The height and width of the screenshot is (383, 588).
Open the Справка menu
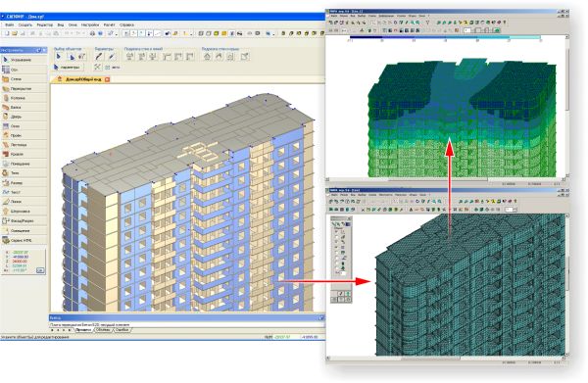tap(126, 24)
